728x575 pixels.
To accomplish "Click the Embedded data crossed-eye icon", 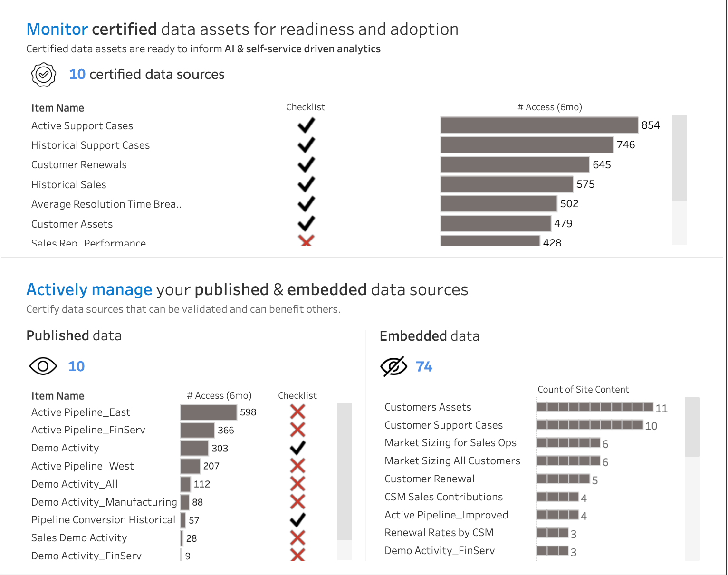I will point(393,366).
